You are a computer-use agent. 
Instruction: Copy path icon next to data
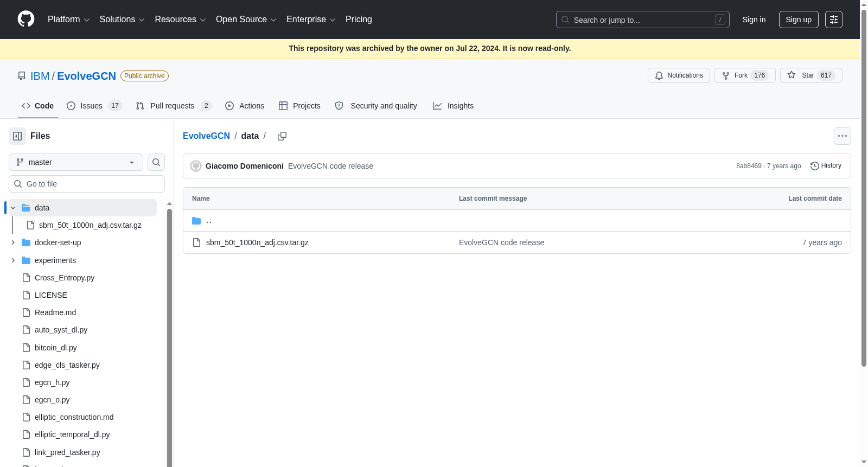282,136
